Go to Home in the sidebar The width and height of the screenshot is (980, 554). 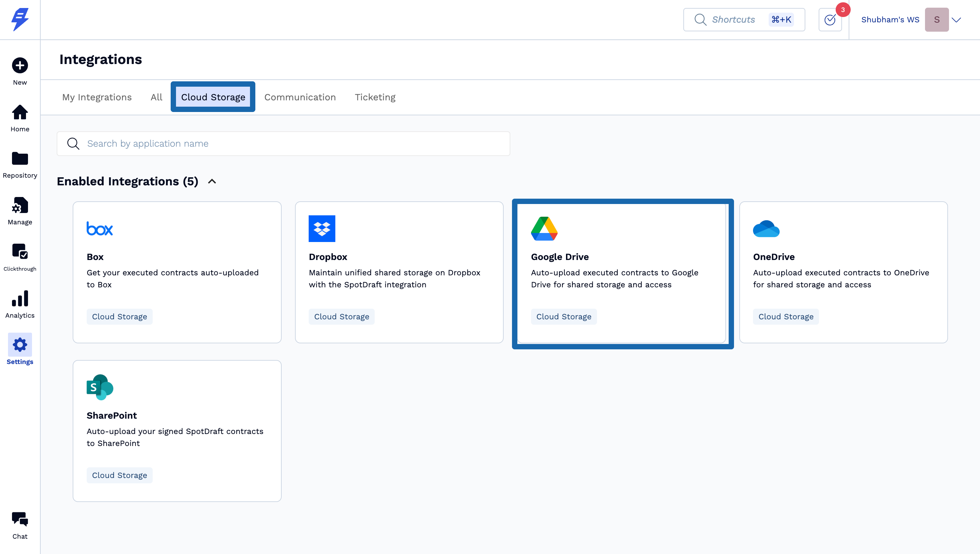(20, 113)
